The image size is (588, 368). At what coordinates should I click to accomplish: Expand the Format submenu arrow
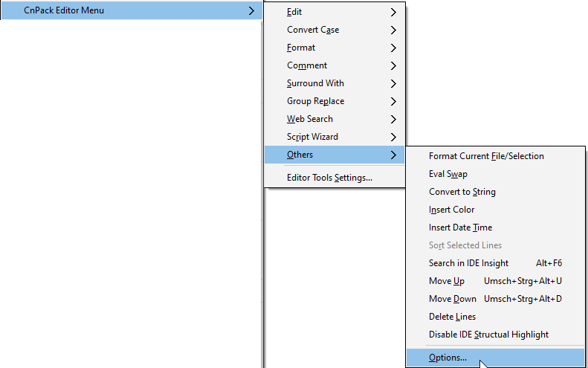pos(393,48)
